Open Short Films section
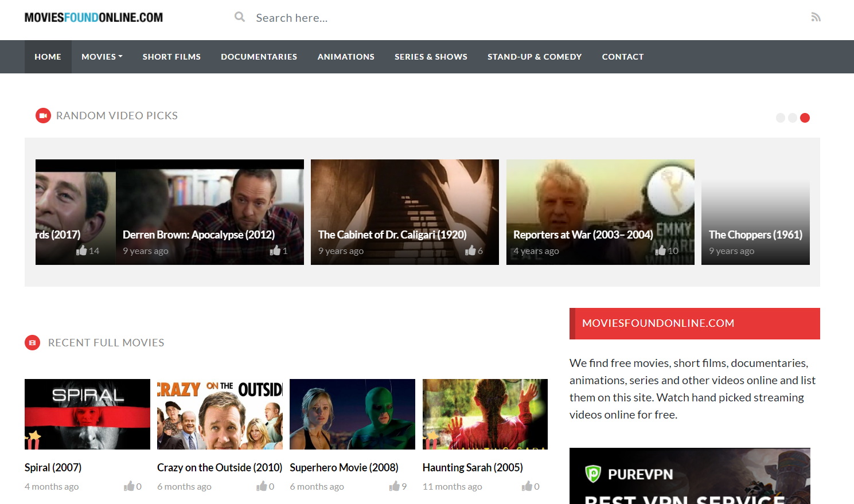854x504 pixels. [171, 57]
